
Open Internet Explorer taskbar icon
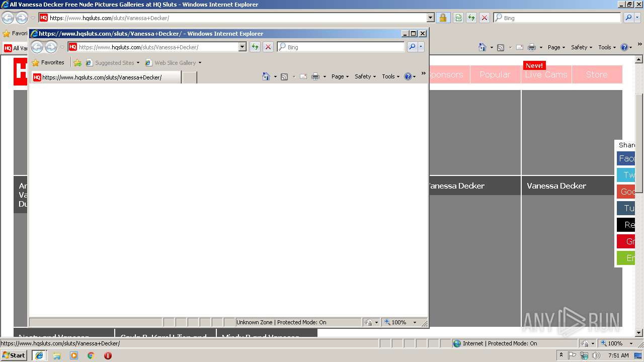pos(39,355)
